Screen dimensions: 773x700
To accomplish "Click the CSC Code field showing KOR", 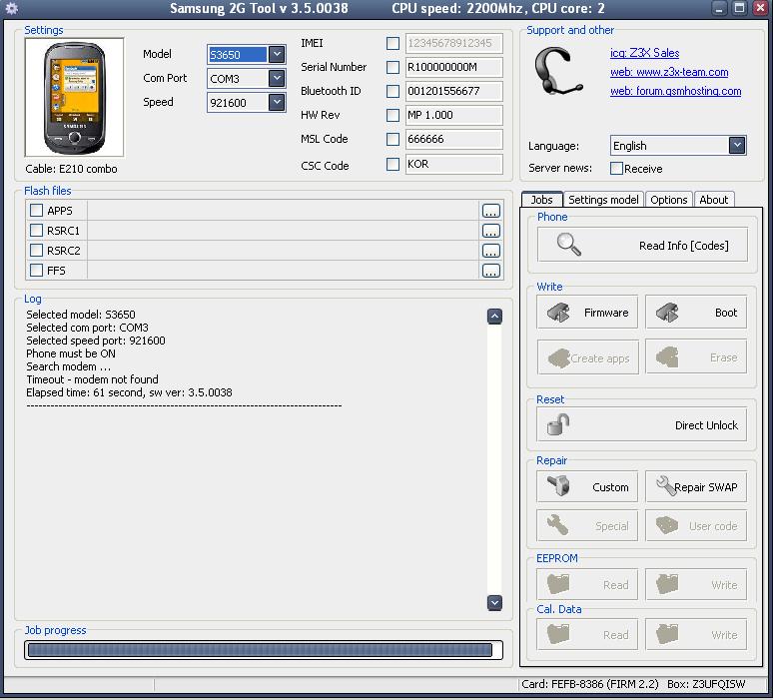I will coord(453,164).
